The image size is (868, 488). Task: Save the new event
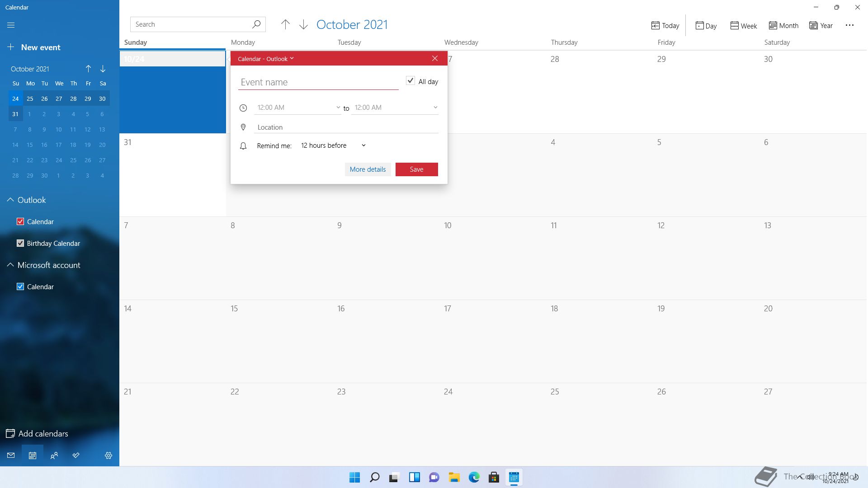click(x=417, y=169)
